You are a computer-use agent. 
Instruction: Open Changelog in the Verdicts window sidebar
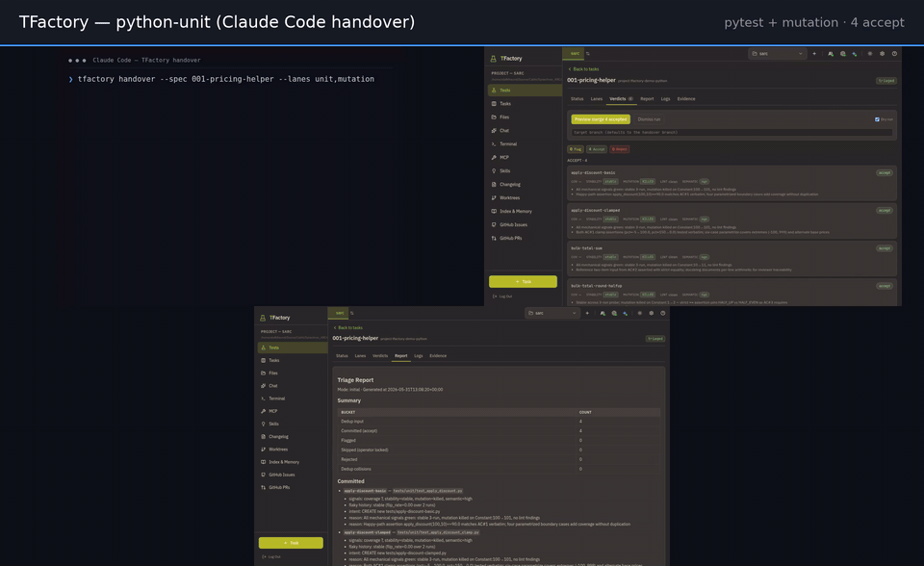525,185
